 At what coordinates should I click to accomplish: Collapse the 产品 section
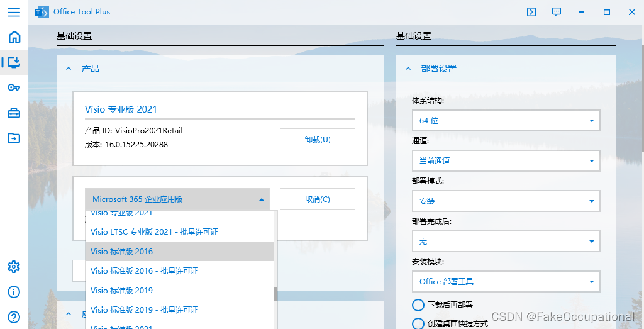(69, 69)
